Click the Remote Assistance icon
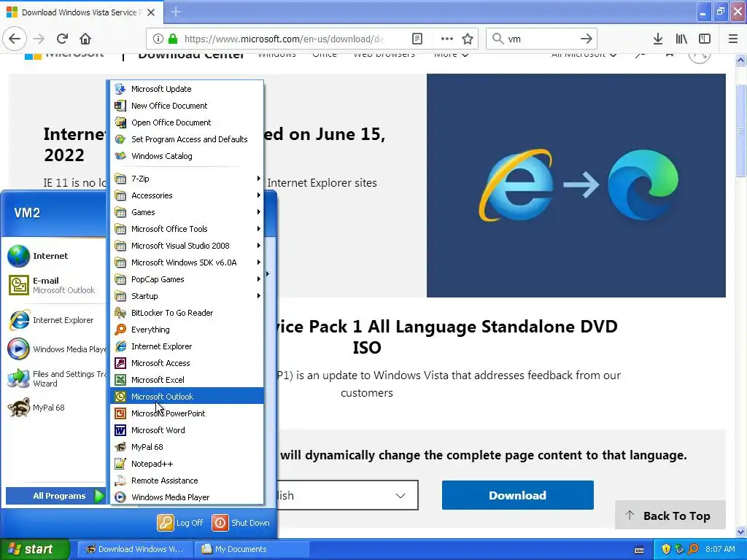Screen dimensions: 747x560 pyautogui.click(x=120, y=480)
